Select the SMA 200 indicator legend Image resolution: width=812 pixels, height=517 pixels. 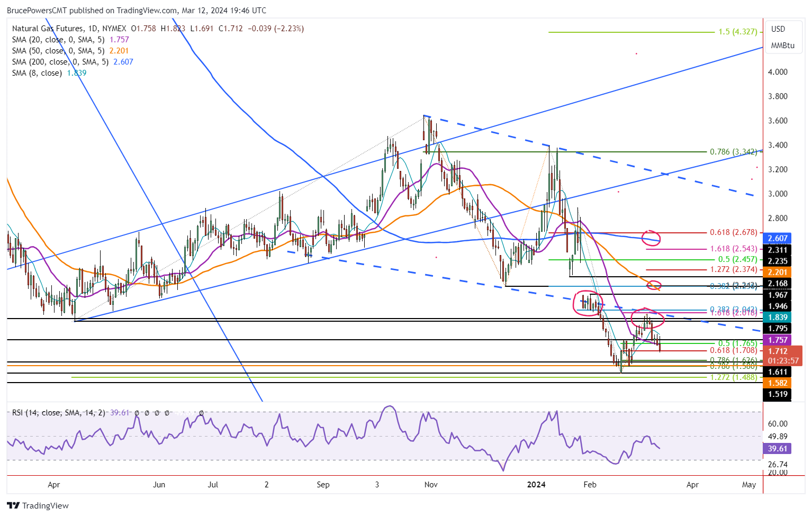click(73, 62)
